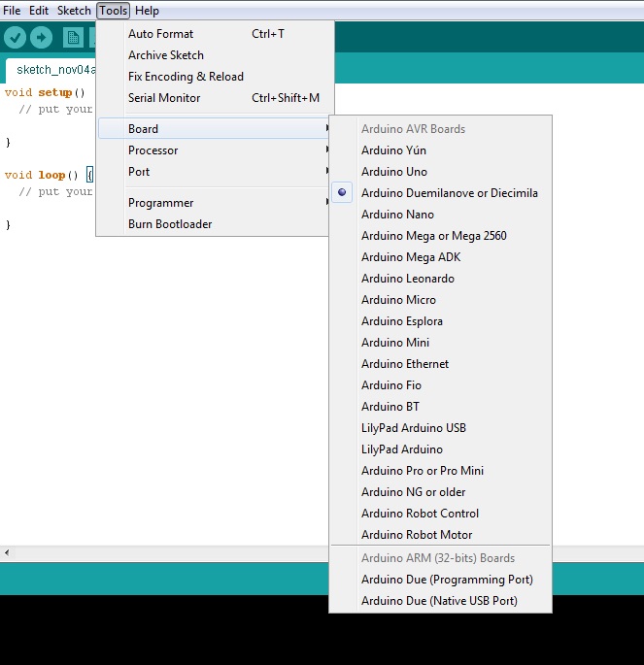
Task: Choose Arduino BT from board list
Action: click(x=440, y=407)
